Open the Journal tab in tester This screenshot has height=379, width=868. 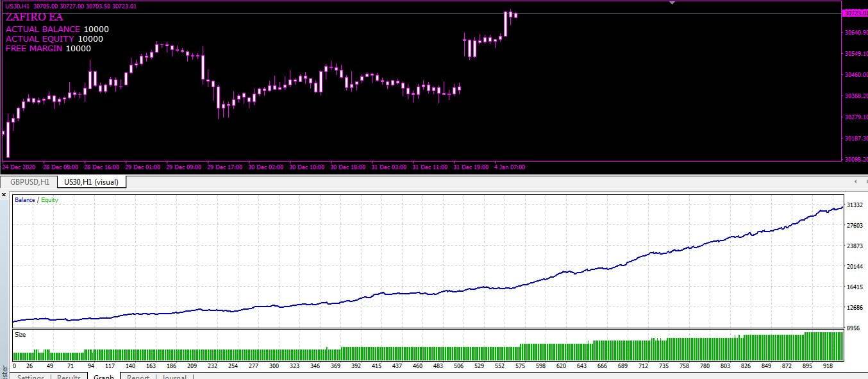pyautogui.click(x=174, y=376)
